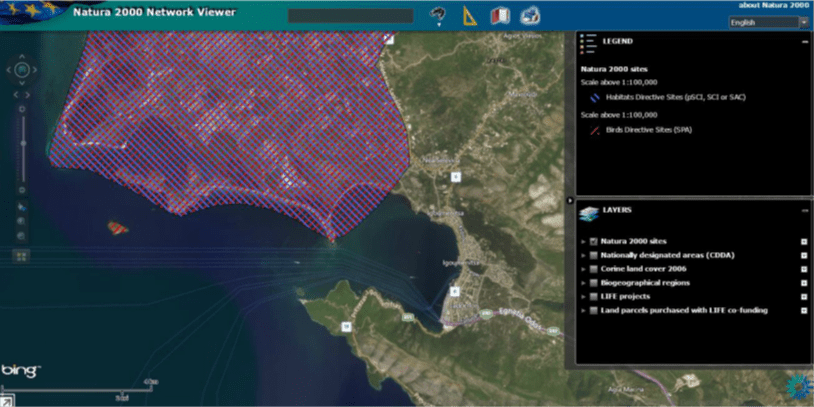
Task: Enable the Corine land cover 2006 layer
Action: click(593, 269)
